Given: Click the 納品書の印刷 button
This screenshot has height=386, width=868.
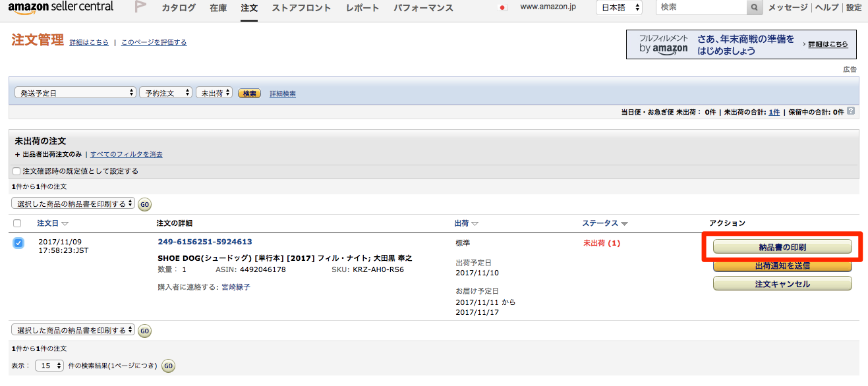Looking at the screenshot, I should [782, 247].
